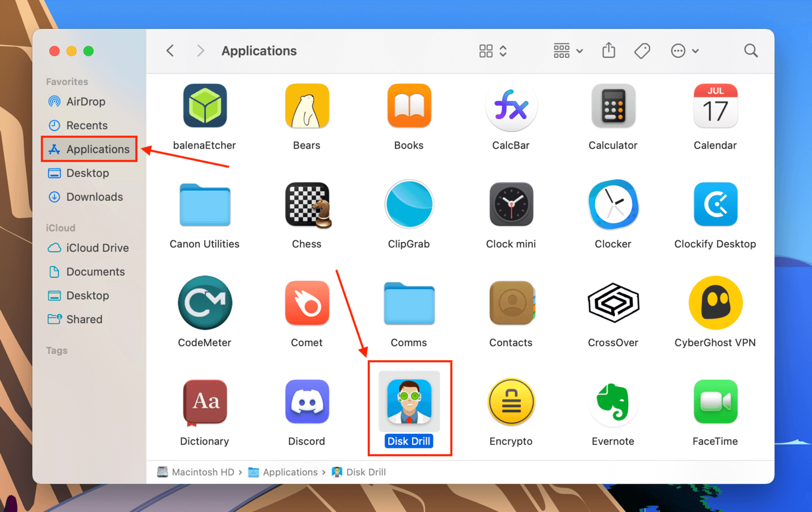Click Macintosh HD in the path bar
812x512 pixels.
pyautogui.click(x=196, y=472)
